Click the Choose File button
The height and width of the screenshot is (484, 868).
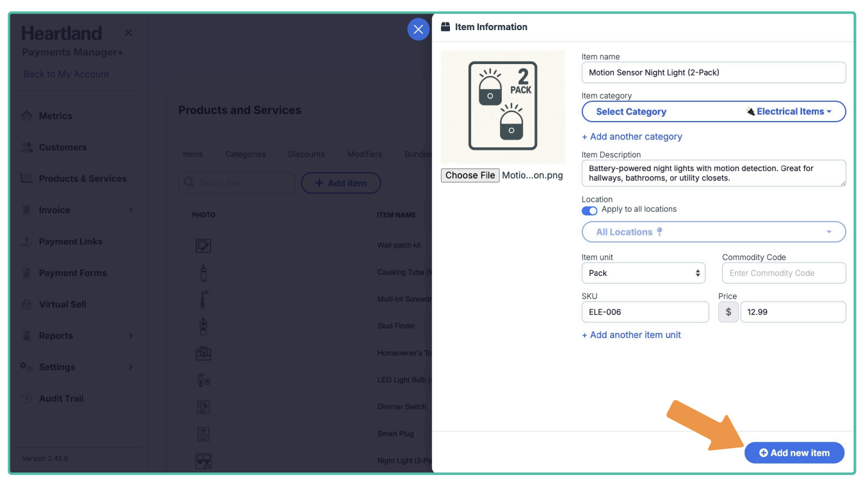point(470,175)
